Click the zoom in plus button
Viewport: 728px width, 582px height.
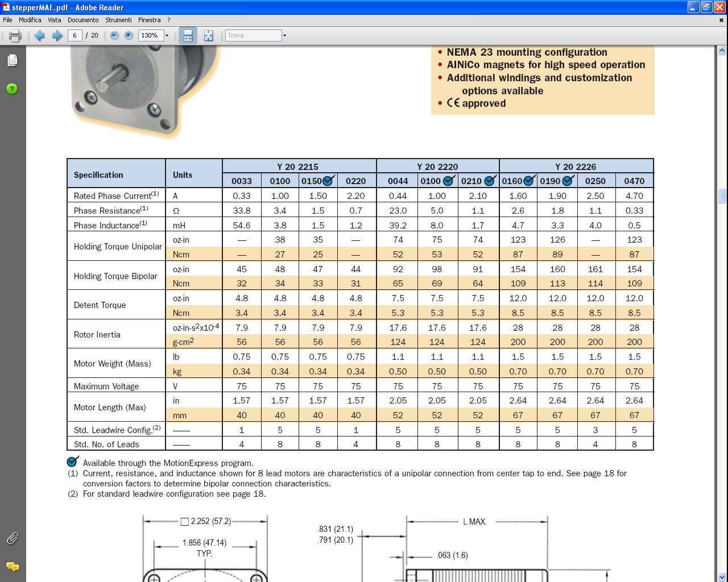pyautogui.click(x=129, y=35)
